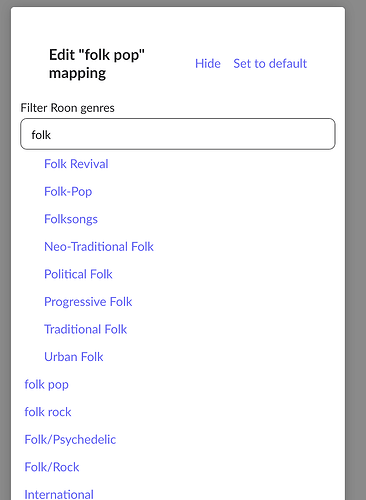Select Neo-Traditional Folk genre
The width and height of the screenshot is (366, 500).
[x=99, y=247]
